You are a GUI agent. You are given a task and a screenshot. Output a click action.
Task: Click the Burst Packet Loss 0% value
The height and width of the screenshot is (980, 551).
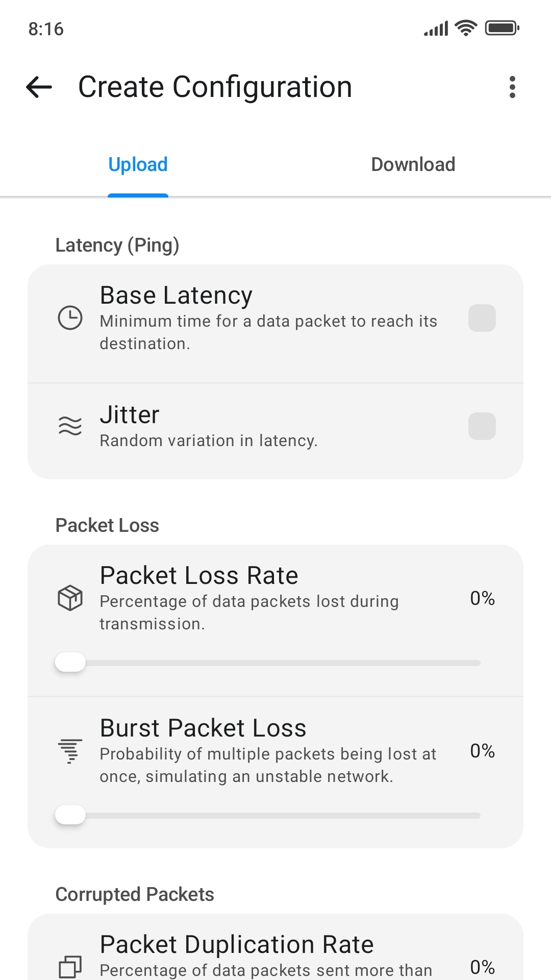482,751
